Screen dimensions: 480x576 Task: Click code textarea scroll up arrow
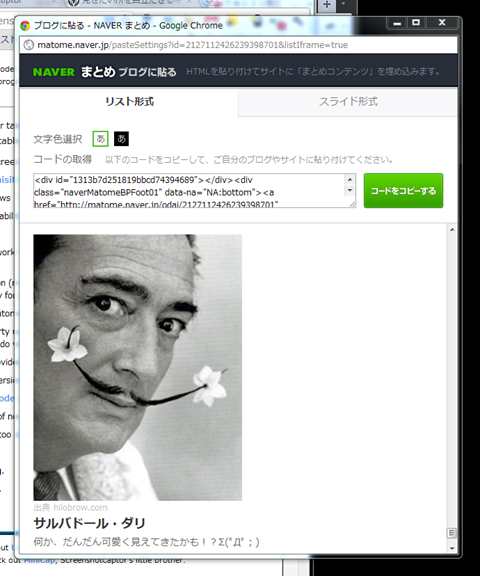tap(350, 179)
